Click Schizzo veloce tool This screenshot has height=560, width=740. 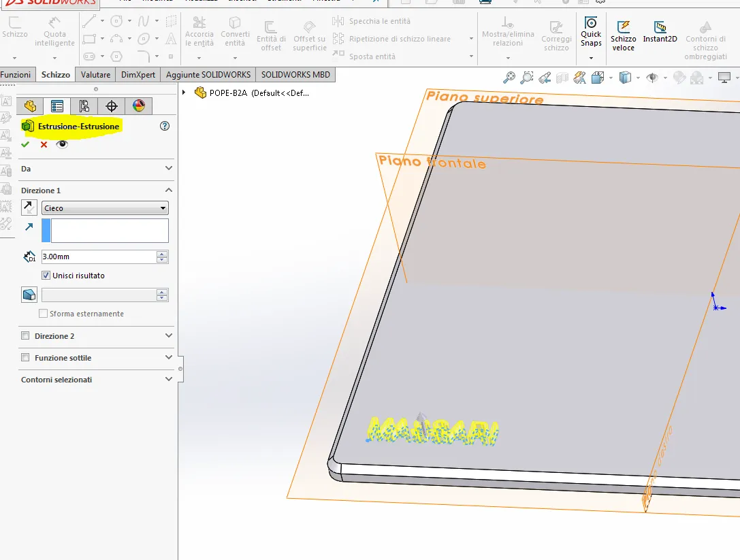[x=624, y=35]
